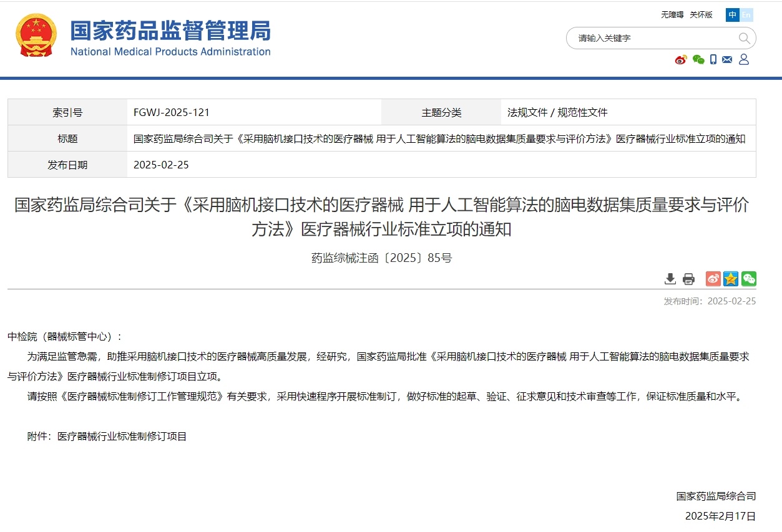Share article to WeChat green icon
This screenshot has width=782, height=532.
749,279
